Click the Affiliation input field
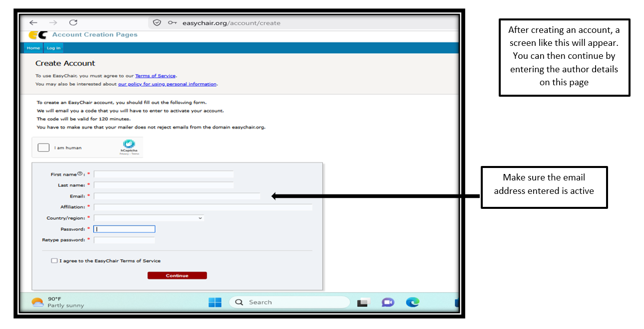 pyautogui.click(x=203, y=207)
